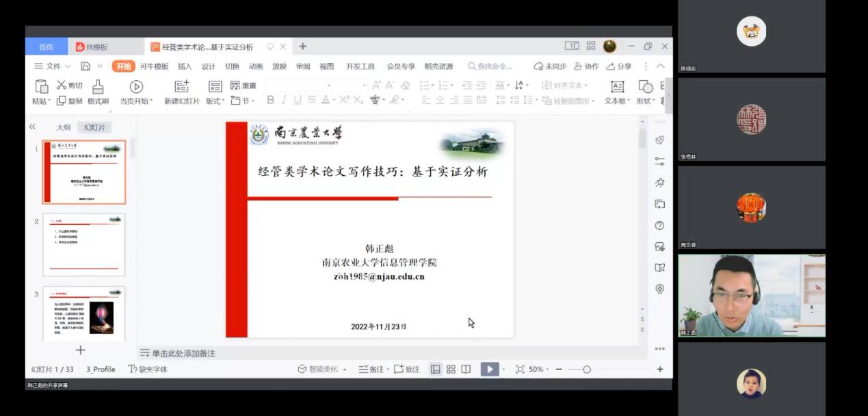Expand the Layout (版式) dropdown

(215, 101)
